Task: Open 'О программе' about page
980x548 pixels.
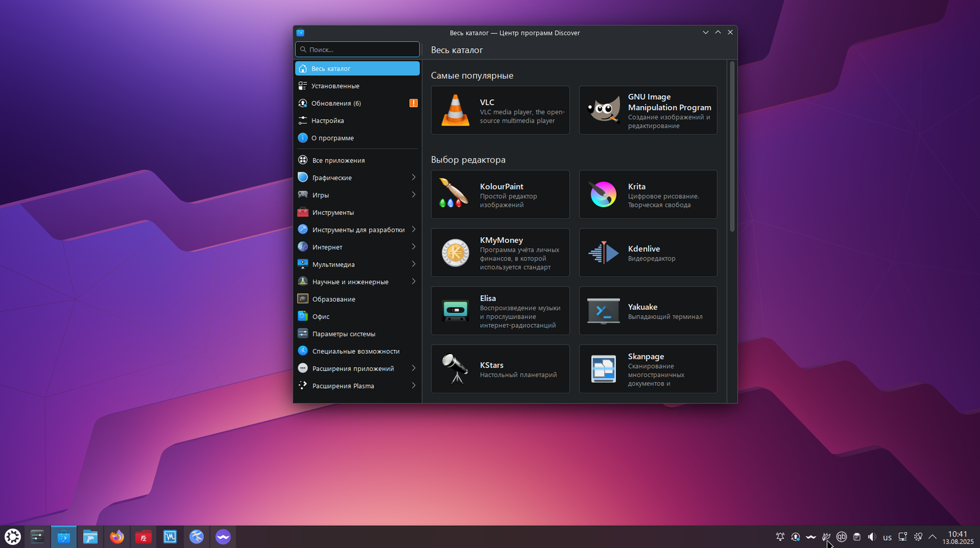Action: 357,138
